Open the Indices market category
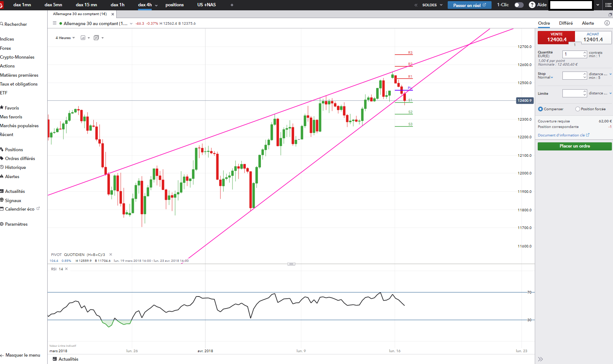613x364 pixels. (7, 39)
